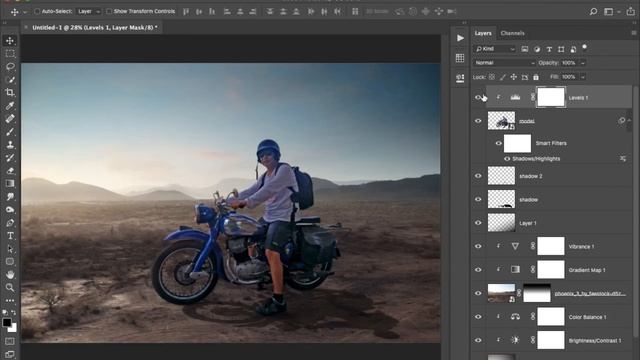Filter layers by type layers
Screen dimensions: 640x360
[549, 49]
